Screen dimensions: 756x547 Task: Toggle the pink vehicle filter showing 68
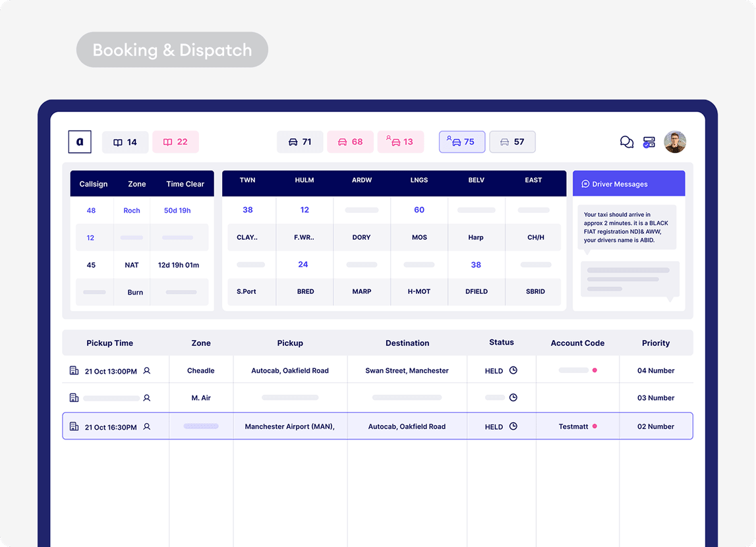(350, 142)
